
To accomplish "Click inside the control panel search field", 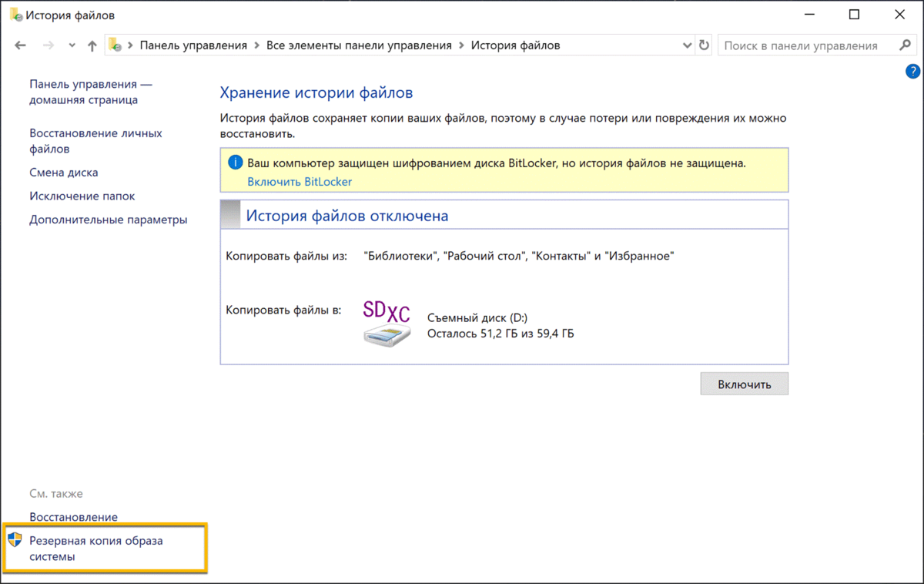I will 801,45.
